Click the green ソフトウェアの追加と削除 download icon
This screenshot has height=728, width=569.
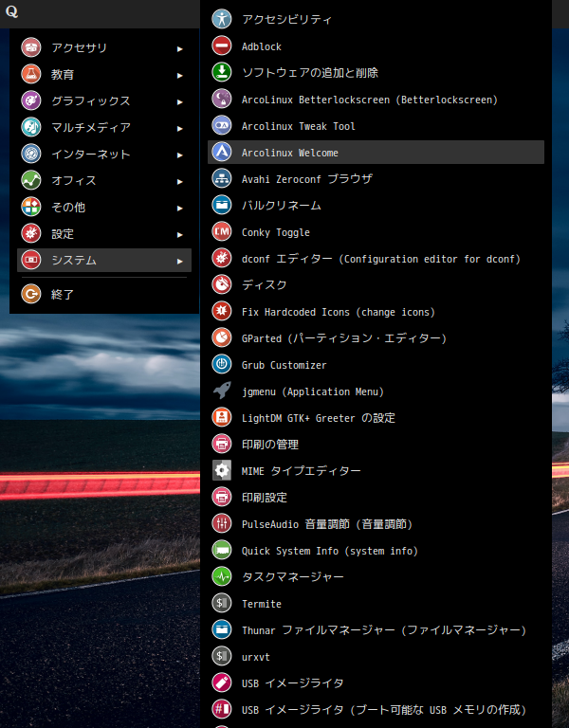tap(222, 72)
